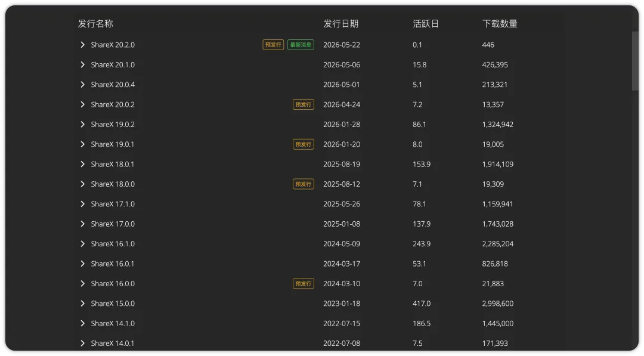Click the download count 2,998,600
Viewport: 644px width, 356px height.
(x=498, y=304)
